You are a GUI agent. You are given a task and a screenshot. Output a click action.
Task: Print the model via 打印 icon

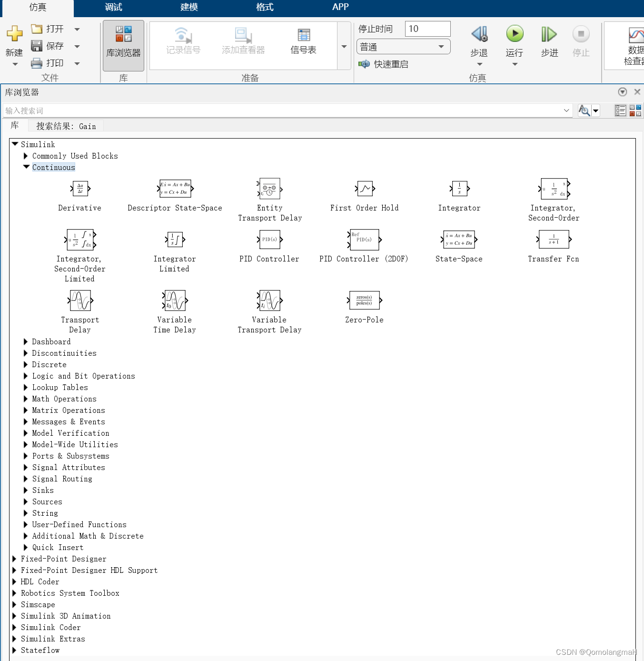click(37, 63)
